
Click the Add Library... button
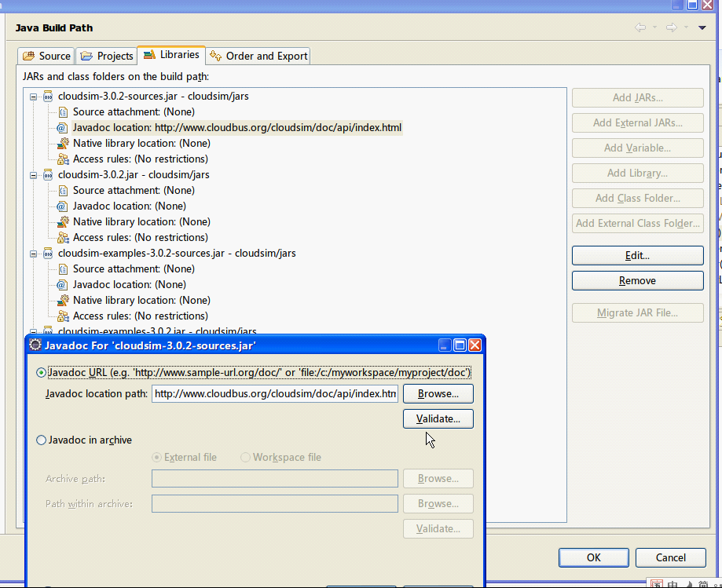coord(638,173)
